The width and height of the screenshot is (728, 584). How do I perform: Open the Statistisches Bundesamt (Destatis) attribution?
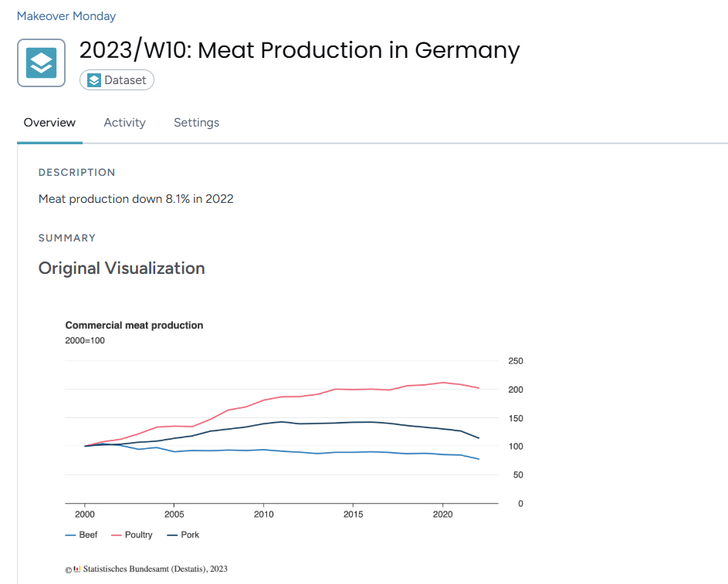click(154, 569)
